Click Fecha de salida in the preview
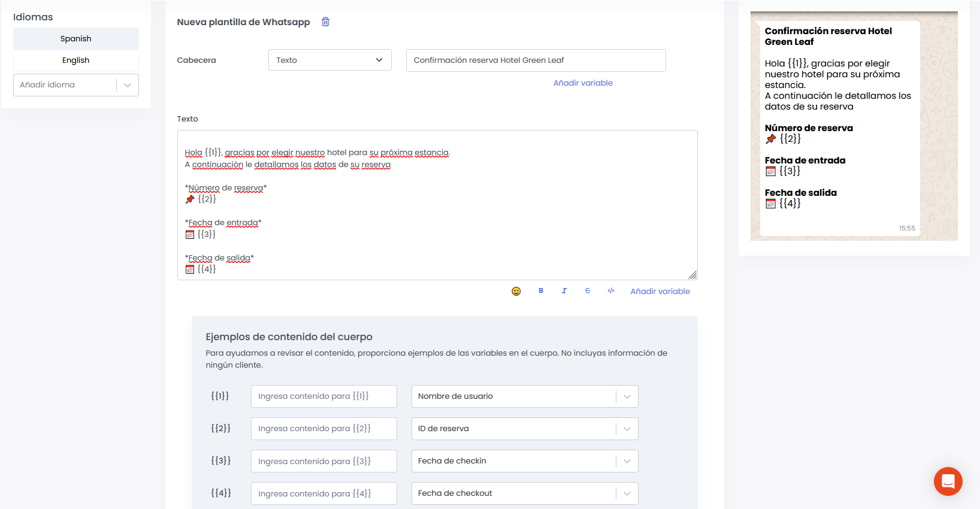Viewport: 980px width, 509px height. click(801, 193)
